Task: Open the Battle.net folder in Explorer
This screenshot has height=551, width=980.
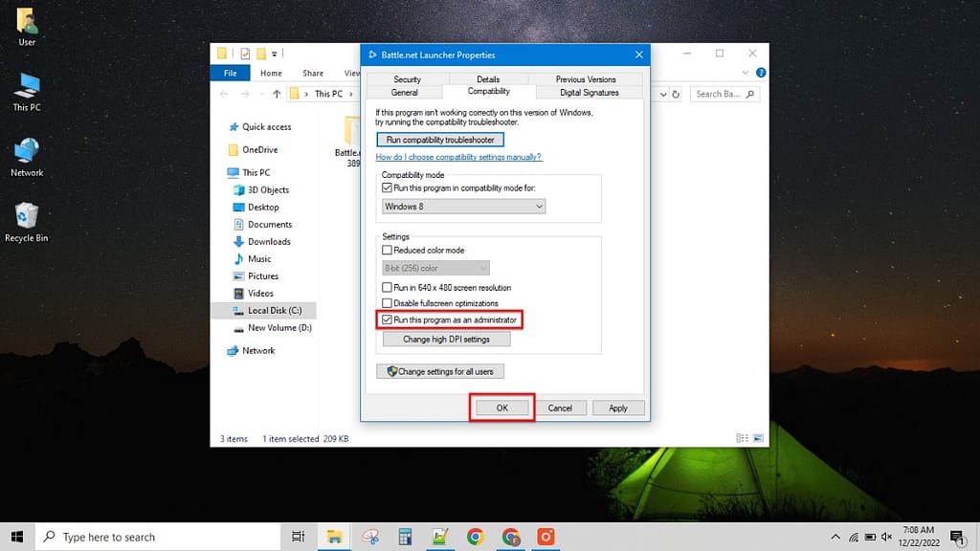Action: (348, 142)
